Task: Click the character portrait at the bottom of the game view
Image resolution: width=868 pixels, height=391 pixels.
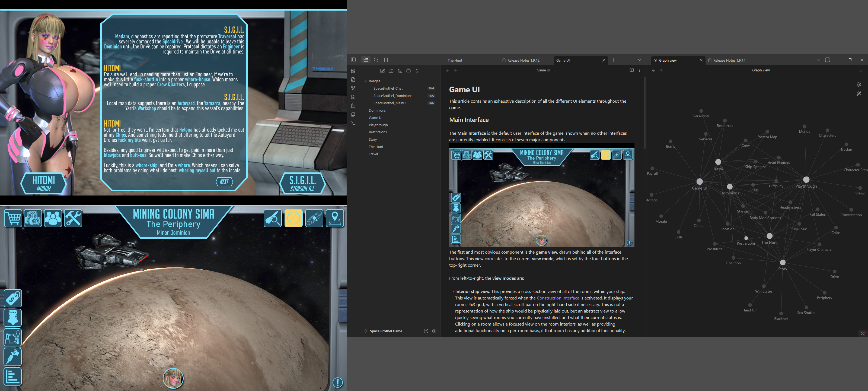Action: 173,378
